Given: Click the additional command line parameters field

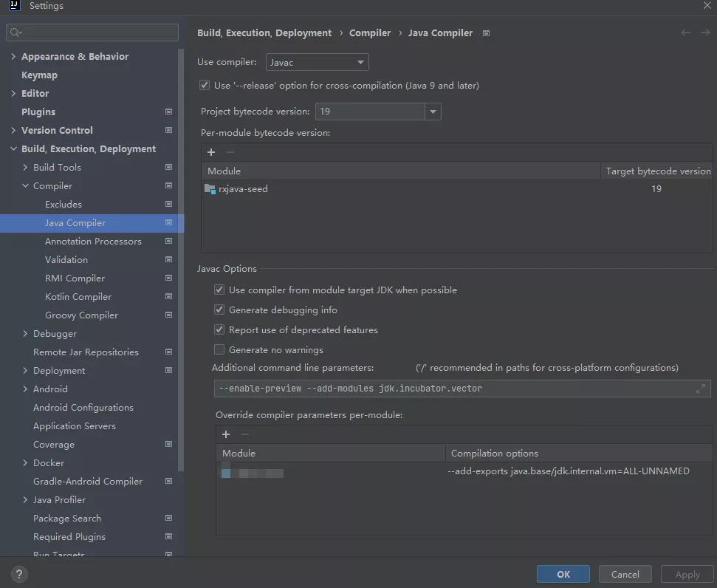Looking at the screenshot, I should point(462,389).
